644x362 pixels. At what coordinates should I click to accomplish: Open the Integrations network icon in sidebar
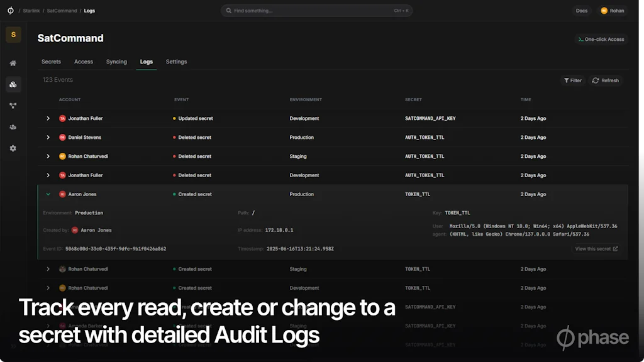coord(13,106)
